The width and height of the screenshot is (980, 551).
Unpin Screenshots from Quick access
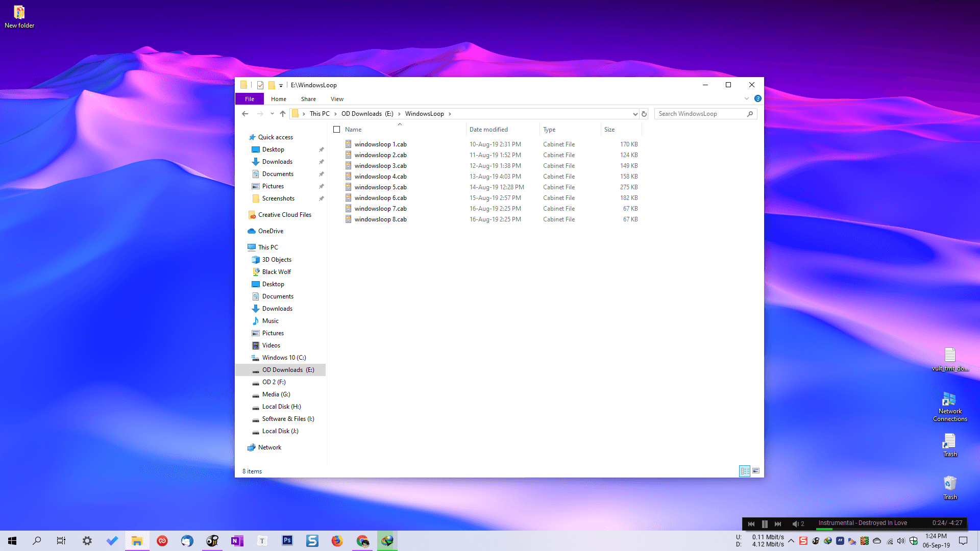(x=322, y=198)
